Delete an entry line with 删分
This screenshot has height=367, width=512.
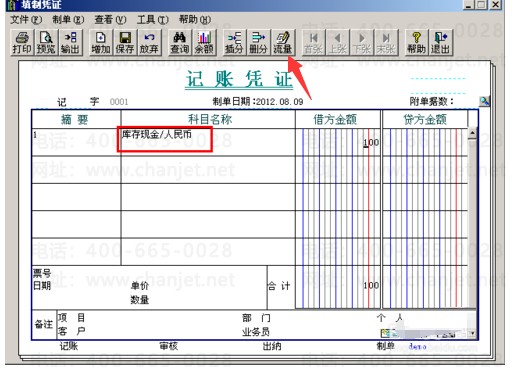[259, 43]
